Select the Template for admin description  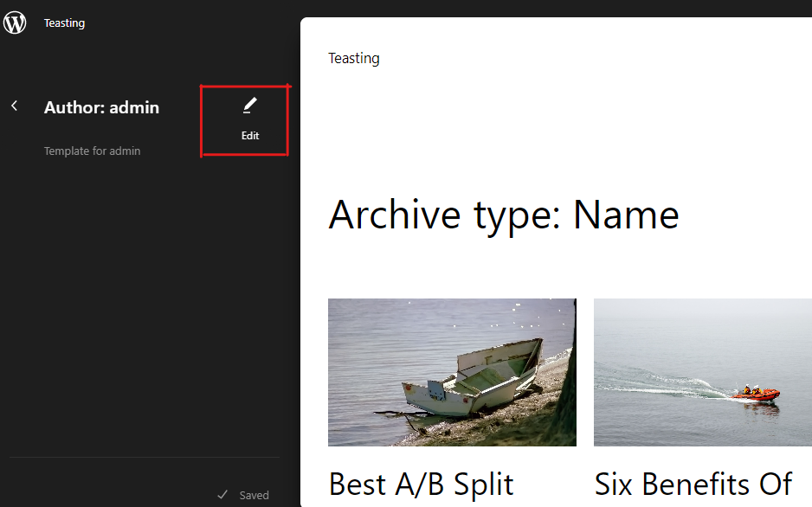pos(92,151)
